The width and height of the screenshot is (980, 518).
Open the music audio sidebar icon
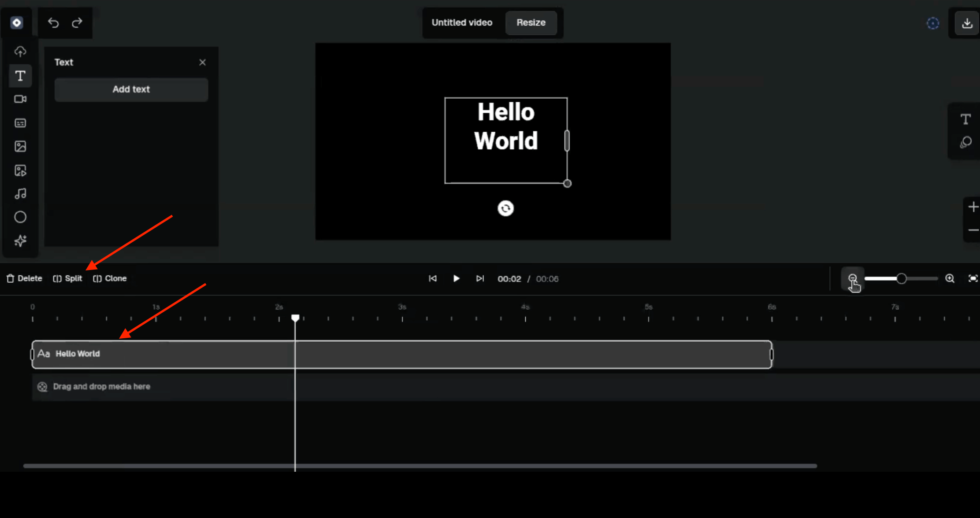click(x=20, y=194)
